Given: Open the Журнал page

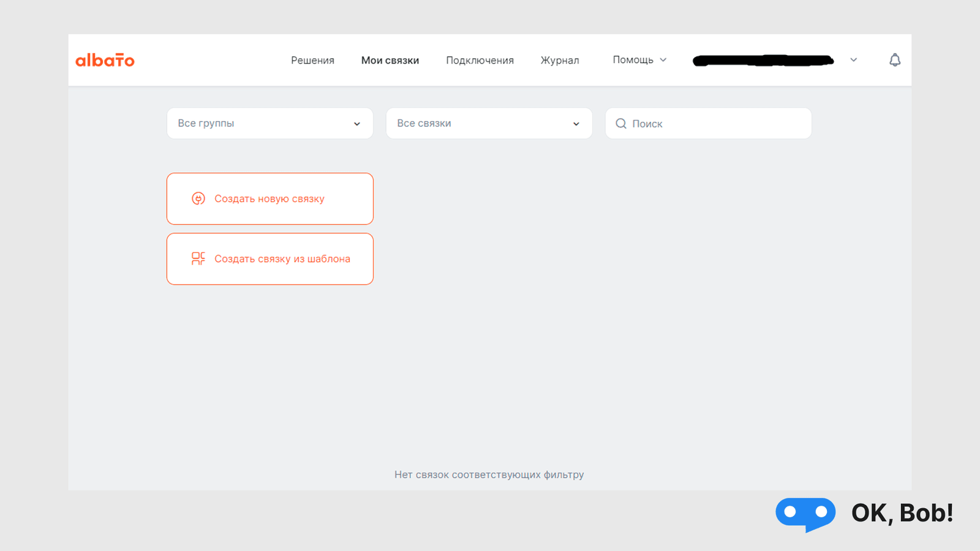Looking at the screenshot, I should pos(559,60).
